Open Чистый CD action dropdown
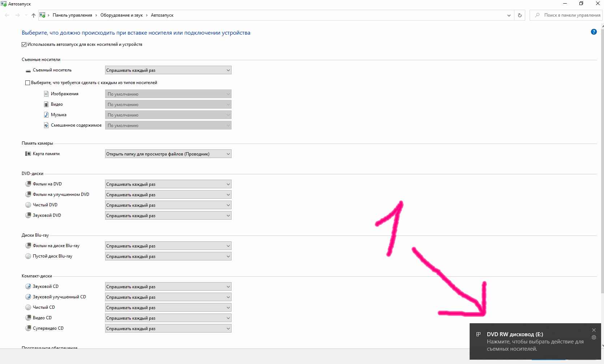 click(x=168, y=308)
